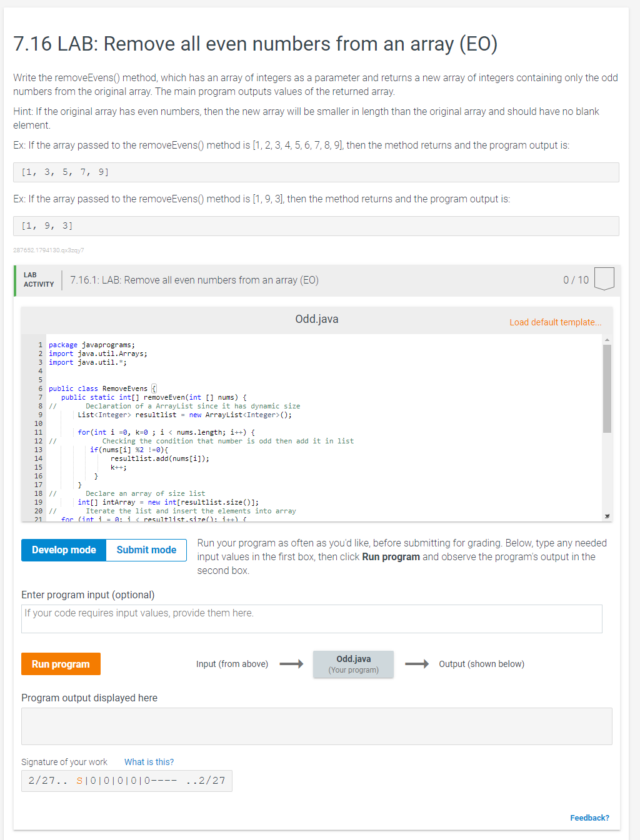Click the arrow icon before Output (shown below)

(x=417, y=664)
